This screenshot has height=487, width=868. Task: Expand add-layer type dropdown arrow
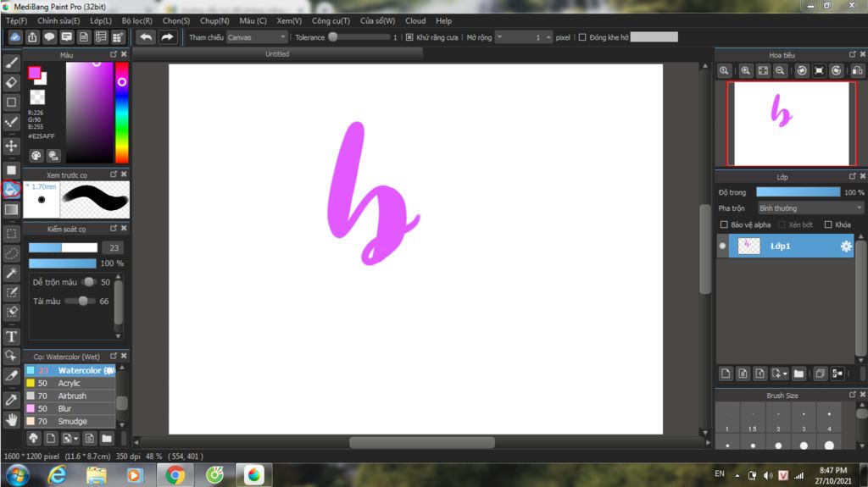click(785, 374)
